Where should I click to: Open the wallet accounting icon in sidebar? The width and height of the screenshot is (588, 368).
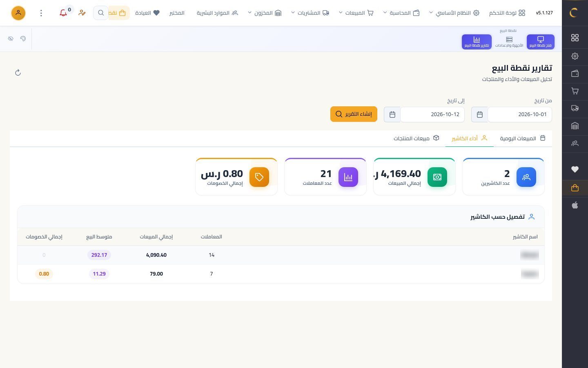tap(575, 74)
